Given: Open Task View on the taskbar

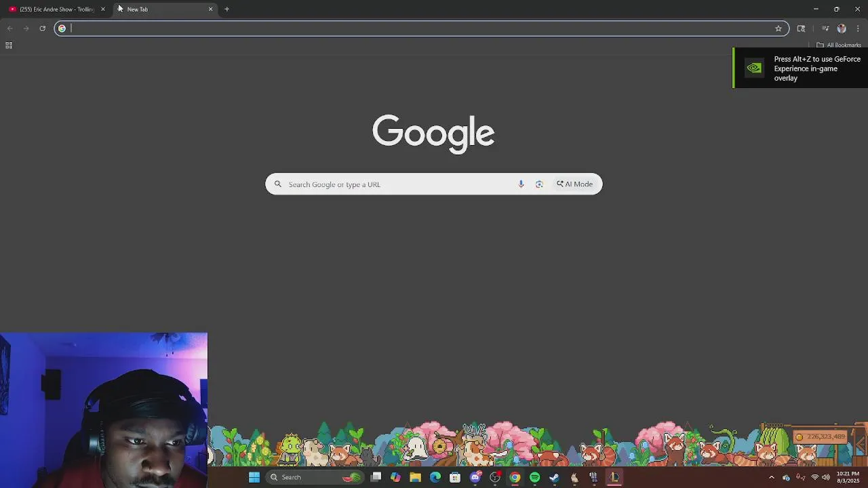Looking at the screenshot, I should pos(376,477).
